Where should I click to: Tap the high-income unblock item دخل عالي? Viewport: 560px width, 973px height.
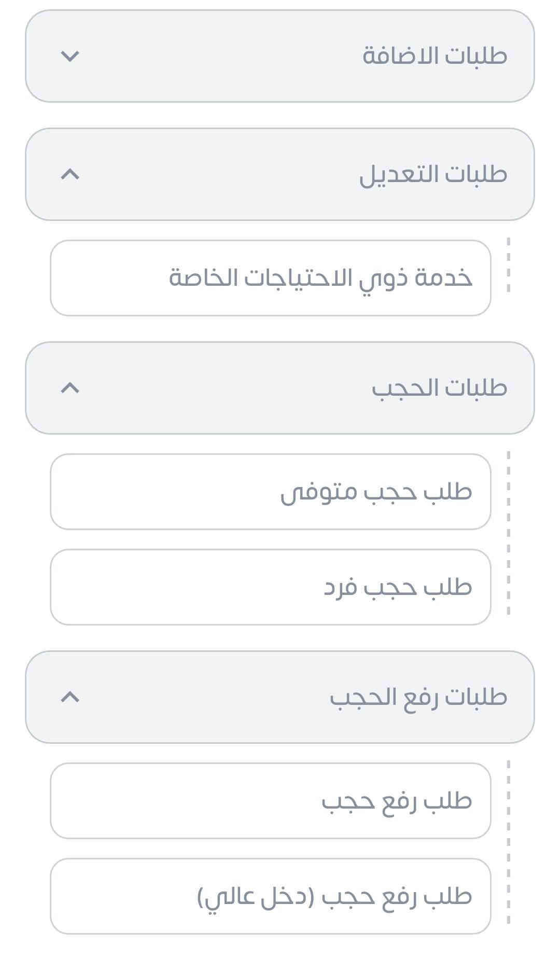tap(334, 896)
